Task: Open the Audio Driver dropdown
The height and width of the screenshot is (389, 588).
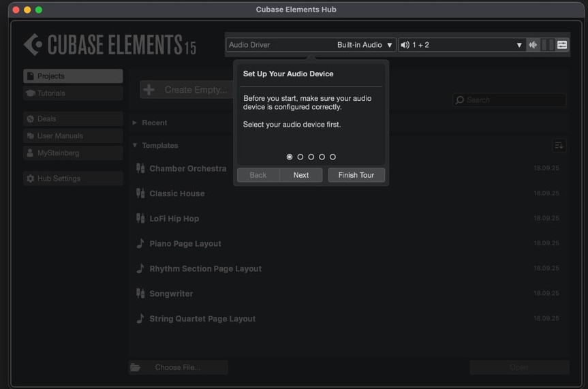Action: 311,45
